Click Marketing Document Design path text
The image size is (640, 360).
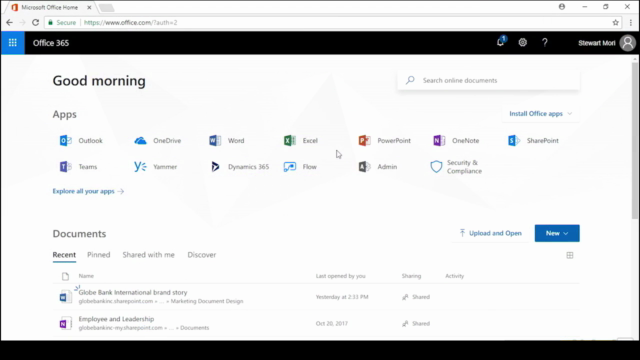point(207,301)
